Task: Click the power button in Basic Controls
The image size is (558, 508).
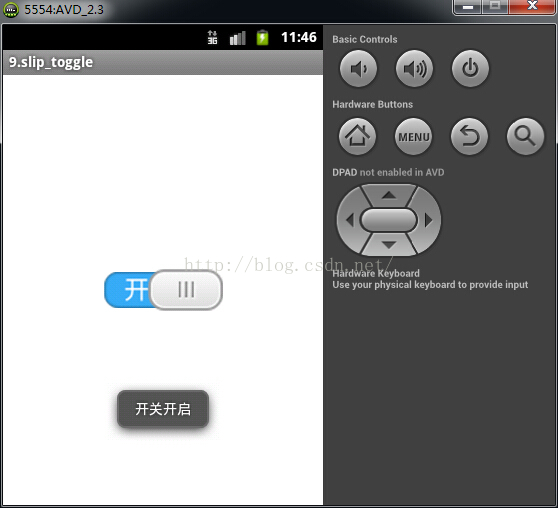Action: click(x=470, y=68)
